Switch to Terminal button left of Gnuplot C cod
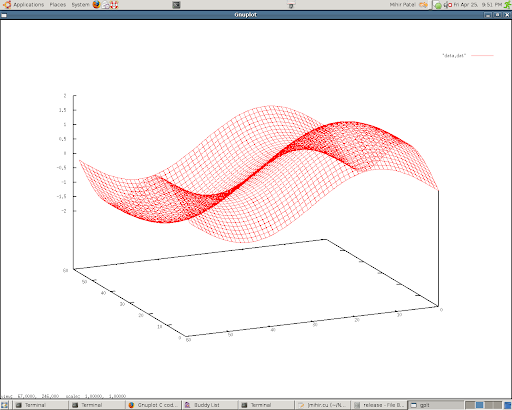The height and width of the screenshot is (410, 512). (x=97, y=405)
